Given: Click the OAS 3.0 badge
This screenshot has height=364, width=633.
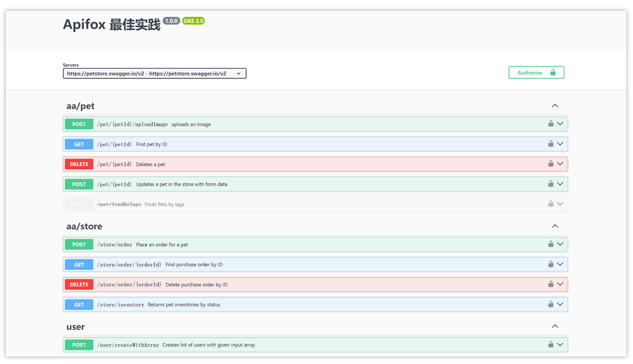Looking at the screenshot, I should (193, 21).
